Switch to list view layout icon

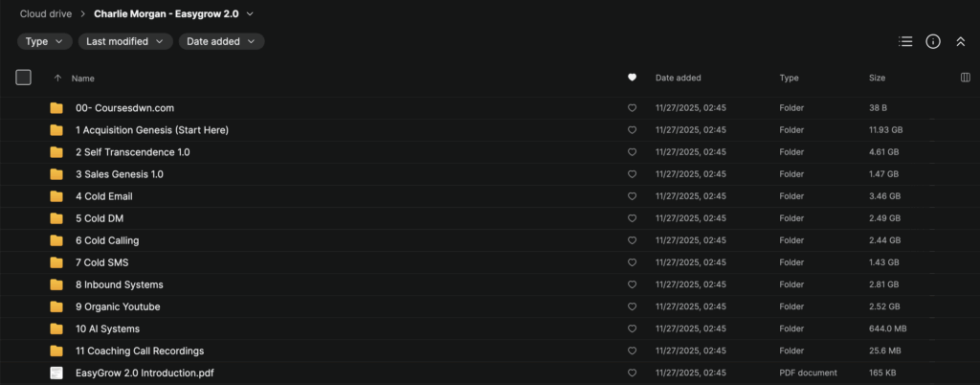(905, 41)
